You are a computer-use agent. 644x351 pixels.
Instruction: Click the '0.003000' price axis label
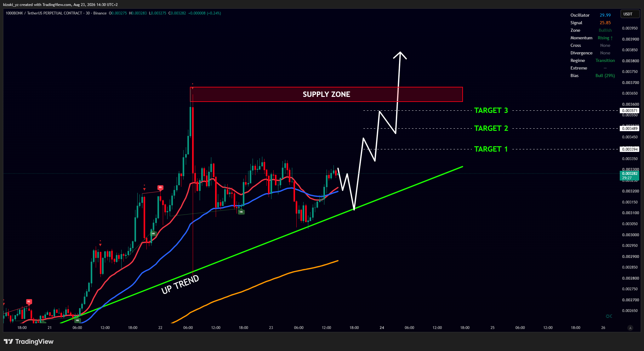[x=630, y=235]
